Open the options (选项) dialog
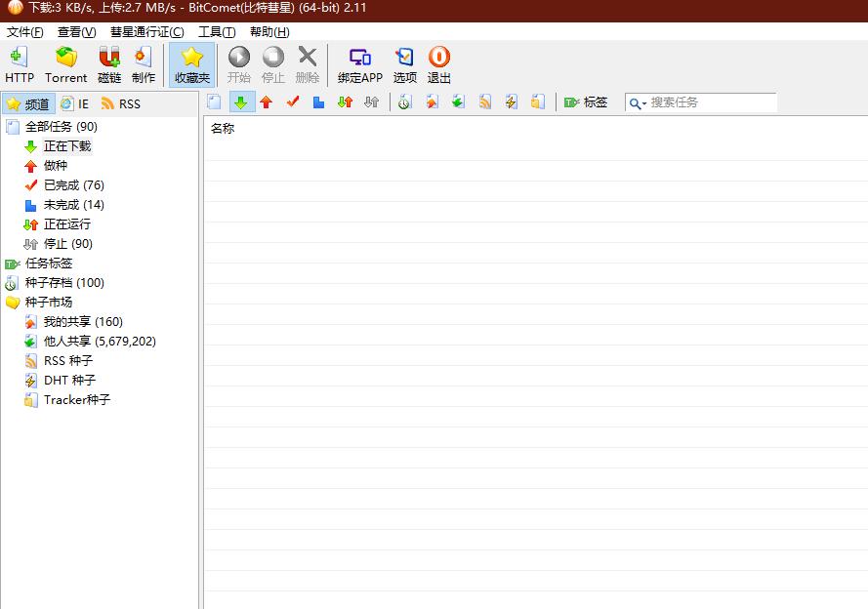The height and width of the screenshot is (609, 868). pos(404,64)
